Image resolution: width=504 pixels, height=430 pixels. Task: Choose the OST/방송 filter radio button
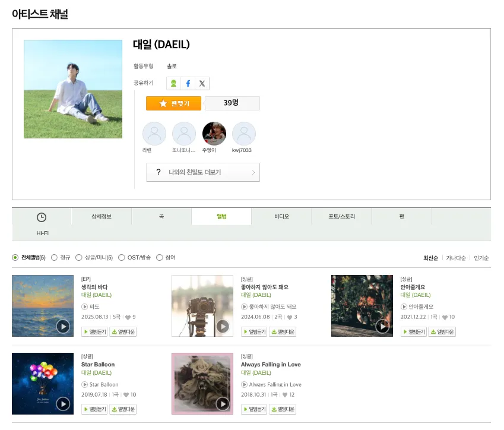click(122, 258)
